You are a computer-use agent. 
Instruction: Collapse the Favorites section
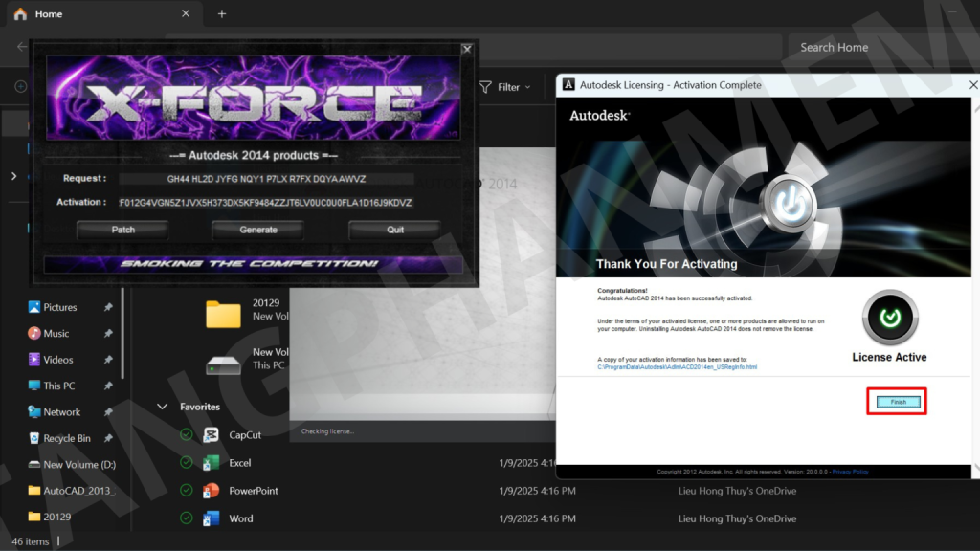coord(162,407)
